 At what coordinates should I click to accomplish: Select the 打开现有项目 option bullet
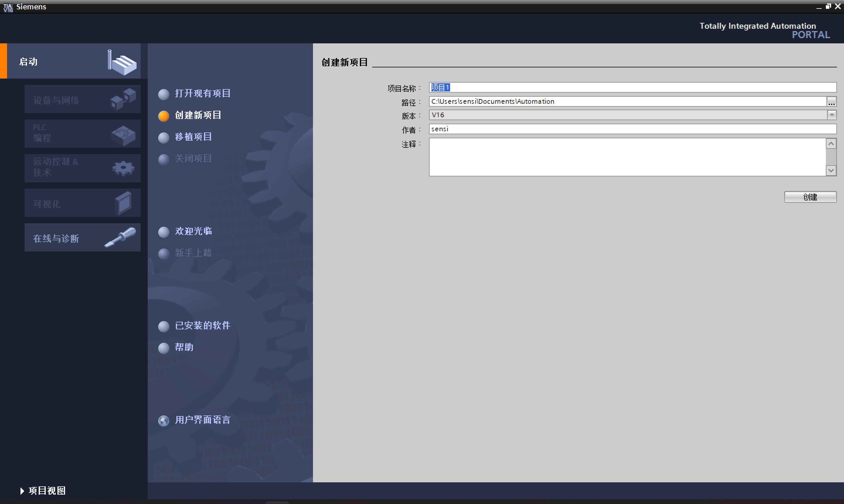(x=164, y=94)
